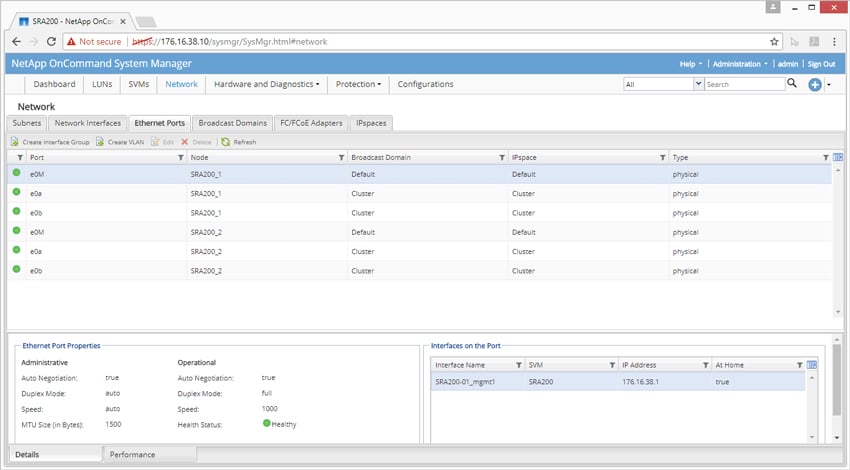Screen dimensions: 850x470
Task: Click the admin user link
Action: coord(788,64)
